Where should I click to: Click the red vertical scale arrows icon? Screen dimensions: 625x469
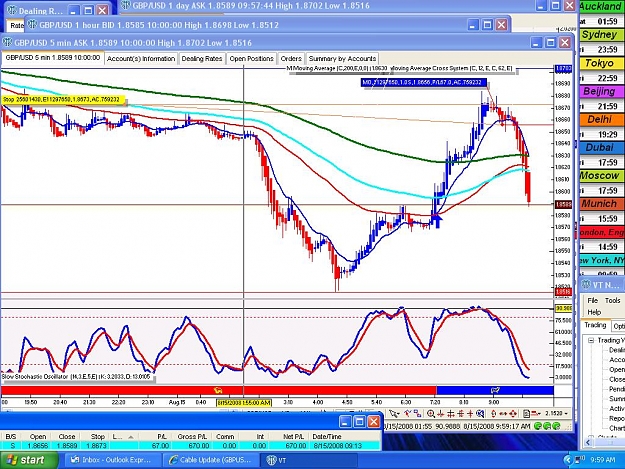click(x=493, y=414)
